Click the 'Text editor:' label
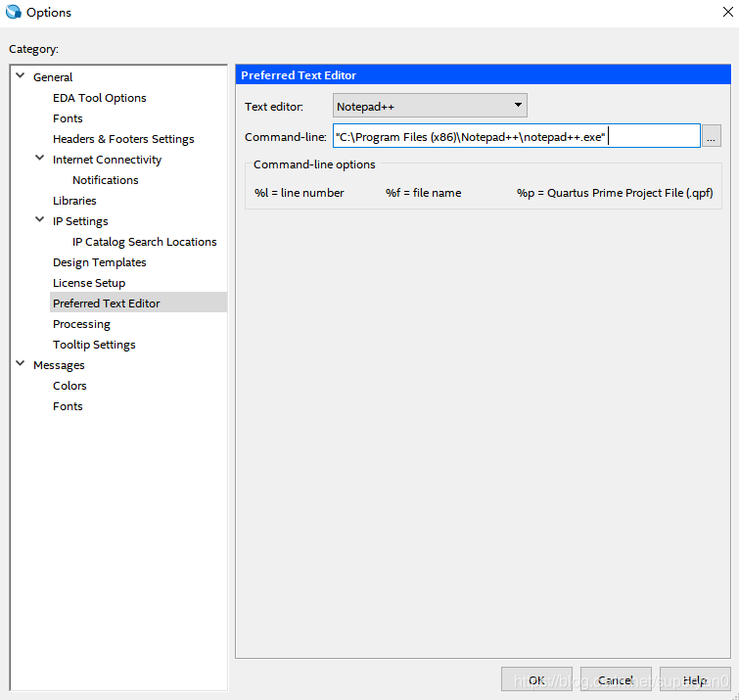Screen dimensions: 739x700 274,107
